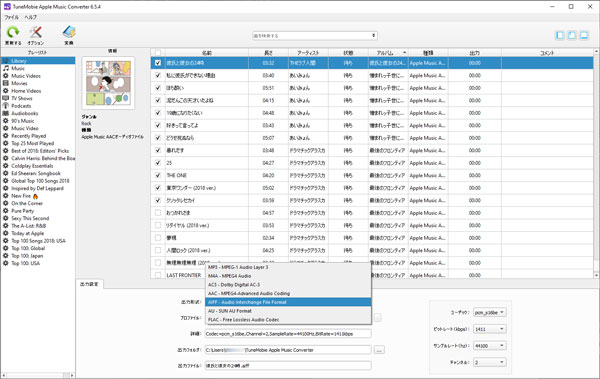
Task: Uncheck THE ONE track checkbox
Action: pos(158,175)
